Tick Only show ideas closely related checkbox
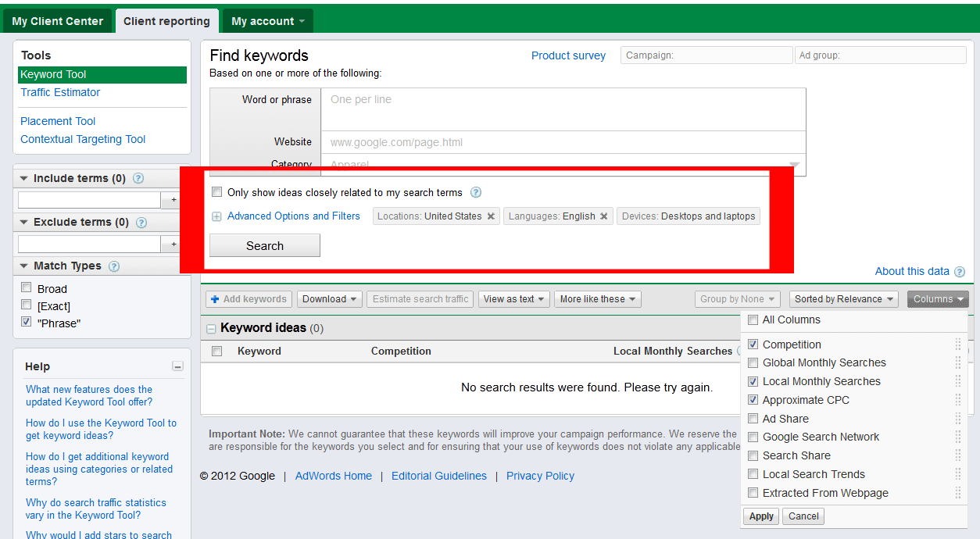Viewport: 980px width, 539px height. point(217,192)
